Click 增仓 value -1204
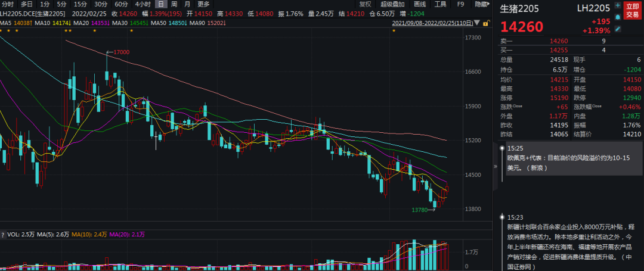Viewport: 644px width, 271px height. [633, 69]
